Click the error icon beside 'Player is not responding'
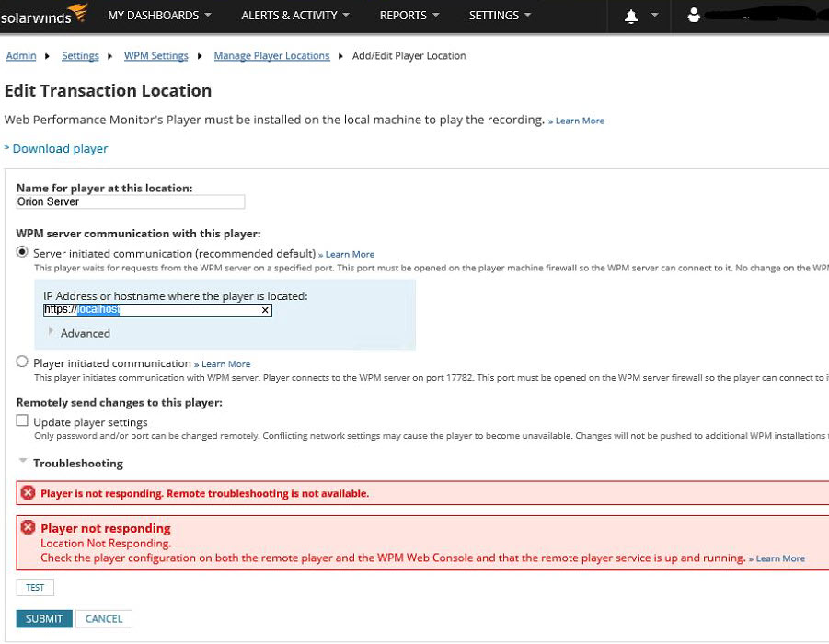829x644 pixels. 27,493
